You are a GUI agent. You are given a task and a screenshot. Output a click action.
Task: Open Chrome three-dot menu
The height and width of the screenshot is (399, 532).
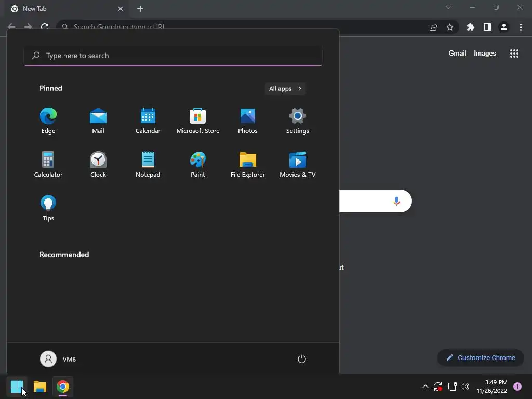pyautogui.click(x=521, y=27)
